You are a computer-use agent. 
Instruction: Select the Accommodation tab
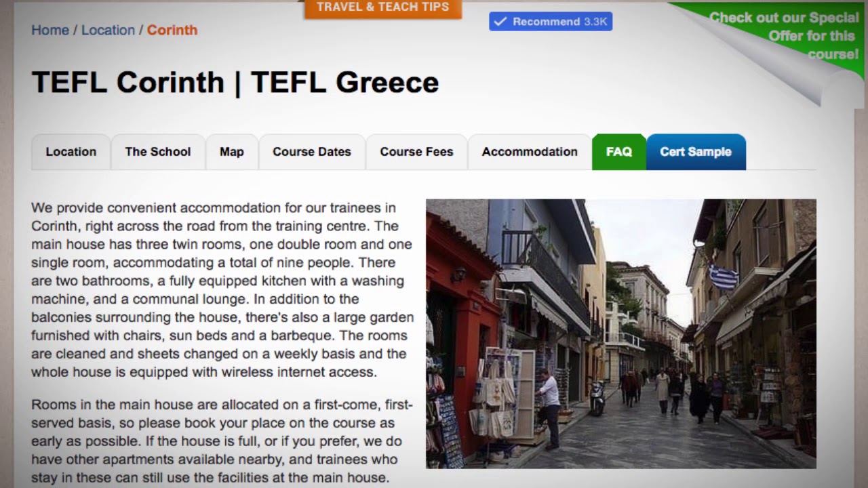(530, 152)
